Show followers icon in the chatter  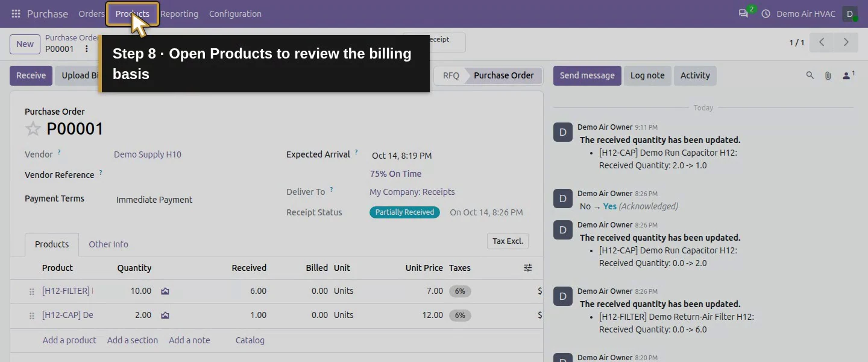tap(849, 75)
